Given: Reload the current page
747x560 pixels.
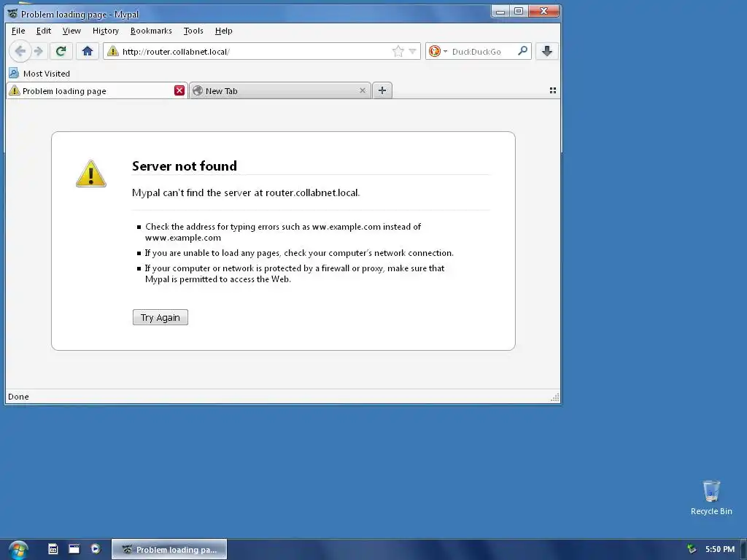Looking at the screenshot, I should point(61,51).
